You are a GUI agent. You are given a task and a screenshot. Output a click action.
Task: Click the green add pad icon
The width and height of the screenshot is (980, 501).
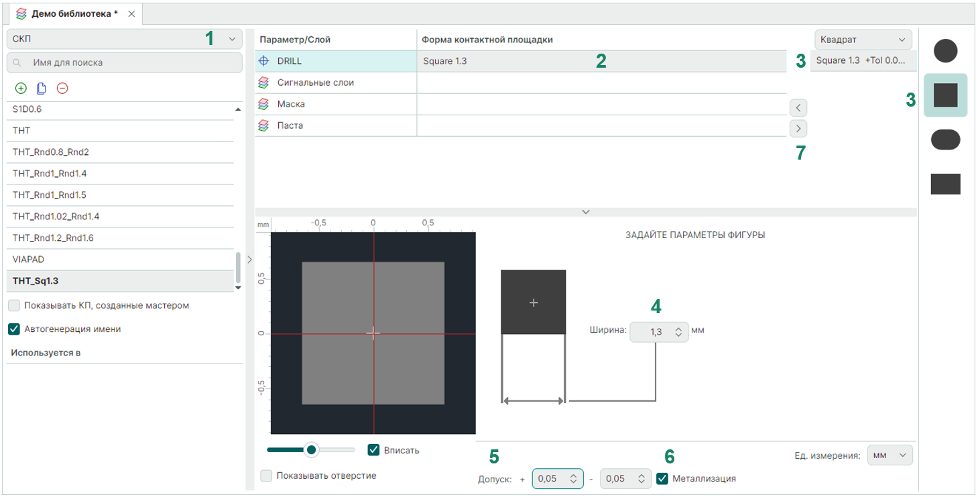[x=21, y=88]
